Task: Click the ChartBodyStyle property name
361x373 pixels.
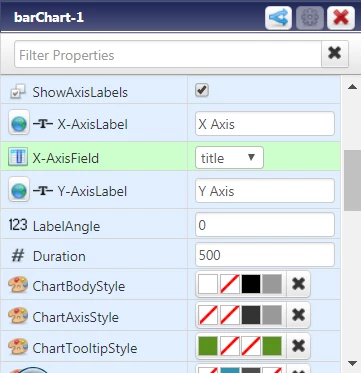Action: pos(79,286)
